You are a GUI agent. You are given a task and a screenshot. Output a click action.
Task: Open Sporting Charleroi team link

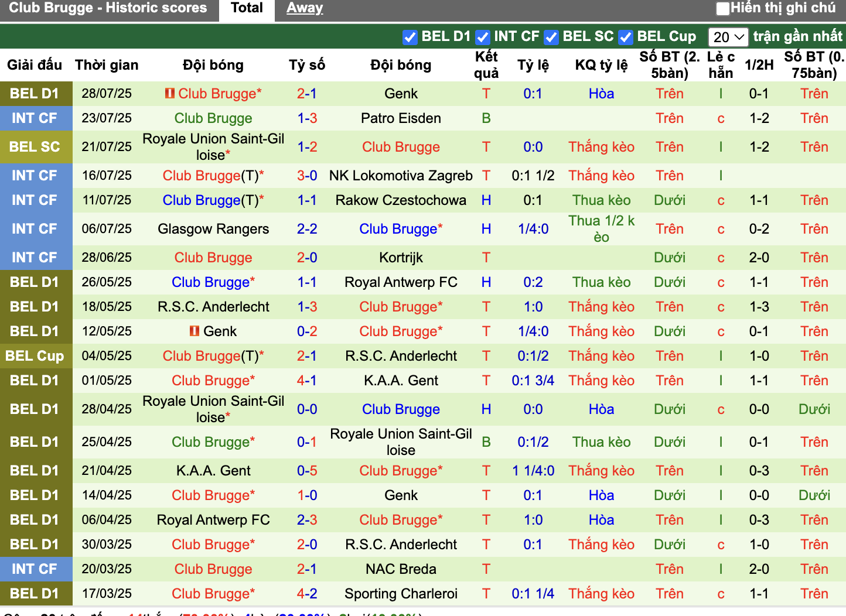pos(401,594)
